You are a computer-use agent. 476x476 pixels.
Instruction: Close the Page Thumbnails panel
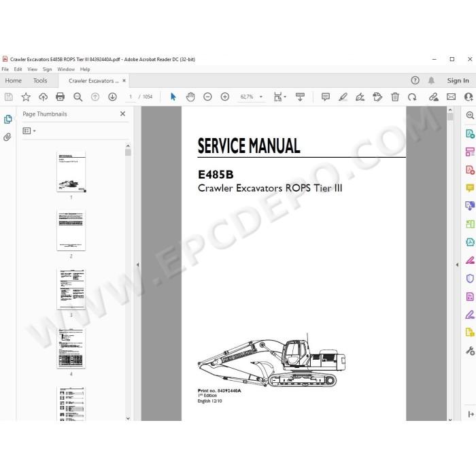pos(122,114)
